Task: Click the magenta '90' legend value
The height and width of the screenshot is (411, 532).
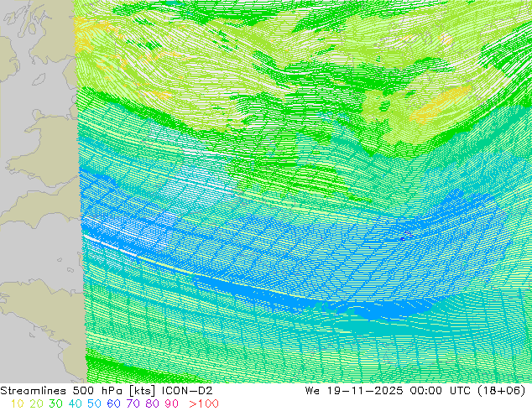Action: point(172,403)
